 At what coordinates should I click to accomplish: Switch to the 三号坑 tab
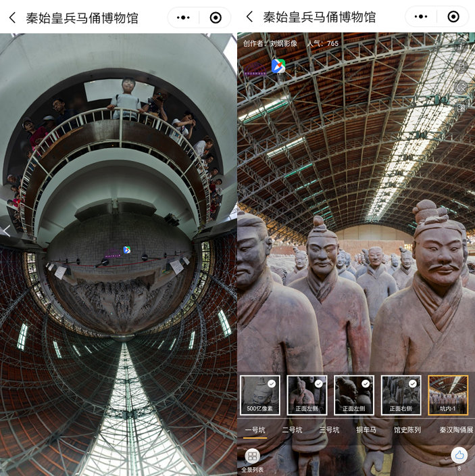[330, 430]
